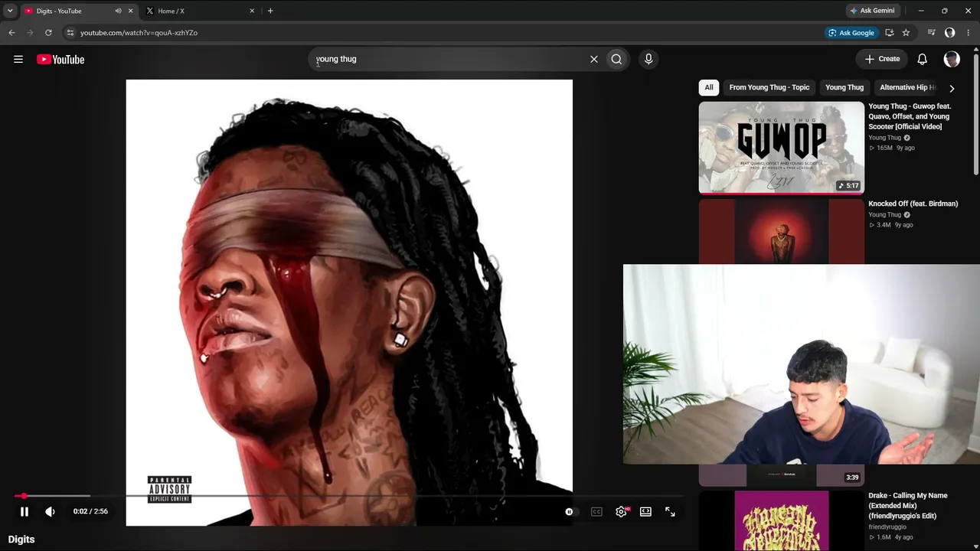This screenshot has height=551, width=980.
Task: Start voice search with microphone icon
Action: coord(648,59)
